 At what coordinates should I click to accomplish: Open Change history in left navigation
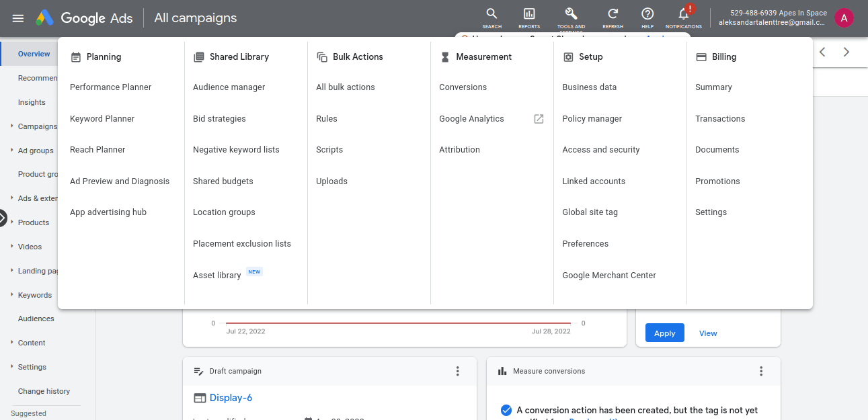[44, 391]
